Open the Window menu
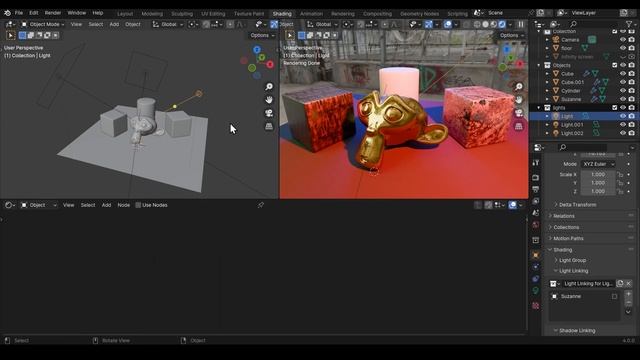This screenshot has width=640, height=360. [76, 13]
